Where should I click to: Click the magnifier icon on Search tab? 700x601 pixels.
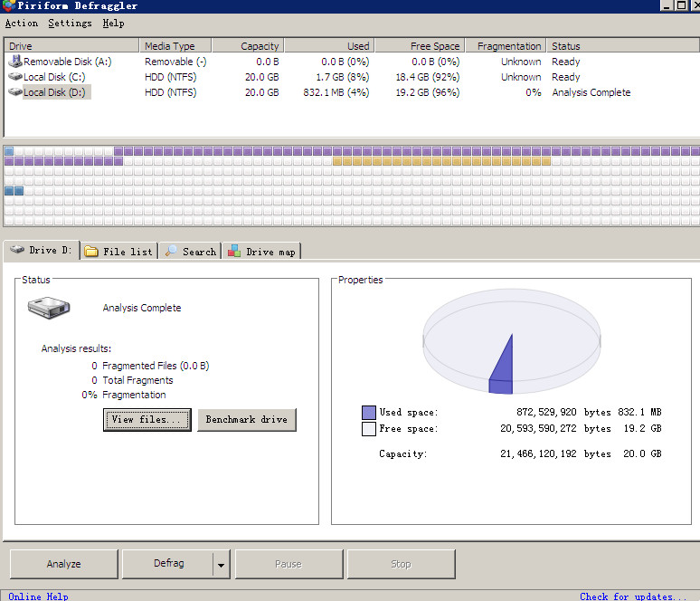(x=171, y=251)
